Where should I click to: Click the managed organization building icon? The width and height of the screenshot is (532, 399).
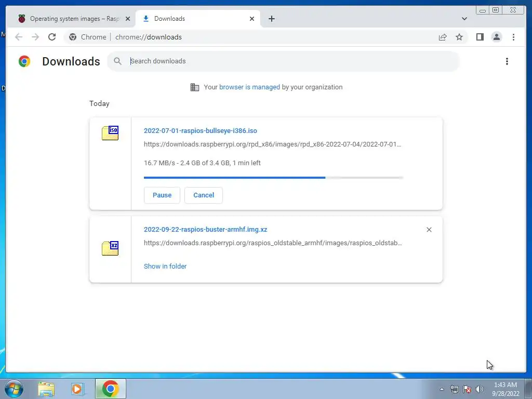195,87
